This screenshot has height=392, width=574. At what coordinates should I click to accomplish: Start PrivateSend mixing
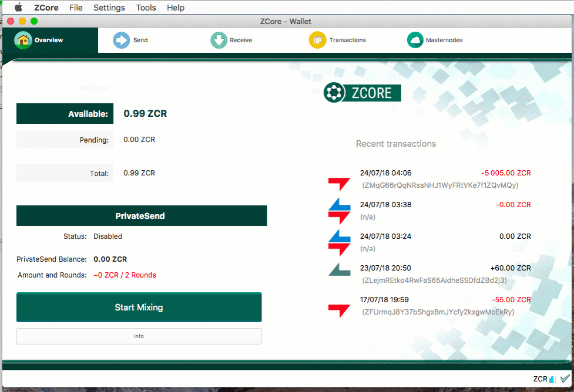[139, 307]
